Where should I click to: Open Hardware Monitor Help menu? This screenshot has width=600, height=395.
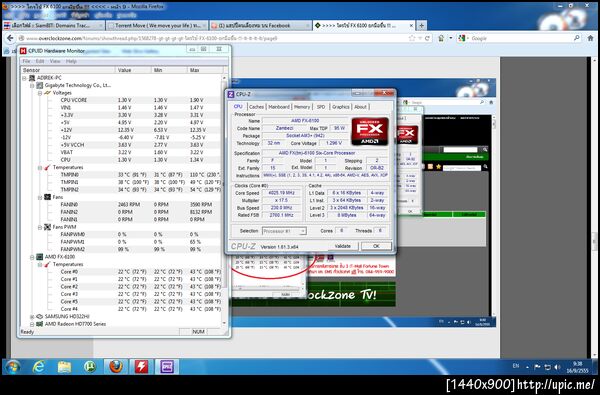71,61
